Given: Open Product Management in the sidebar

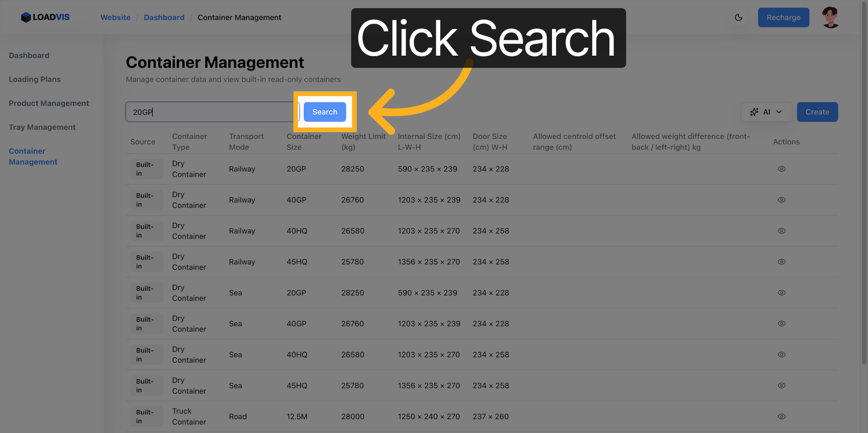Looking at the screenshot, I should click(x=49, y=103).
